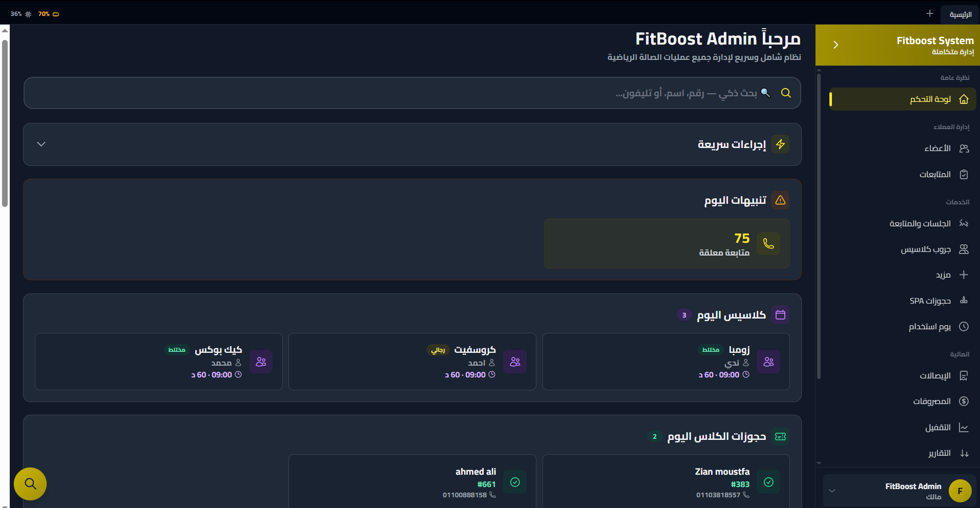Open التقارير in the sidebar

tap(903, 453)
